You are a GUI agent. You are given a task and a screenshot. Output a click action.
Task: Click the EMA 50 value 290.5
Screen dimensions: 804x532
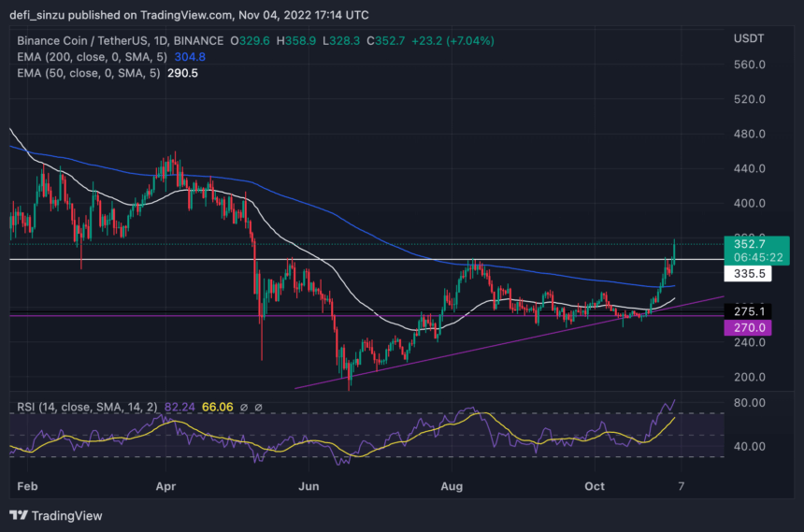182,73
